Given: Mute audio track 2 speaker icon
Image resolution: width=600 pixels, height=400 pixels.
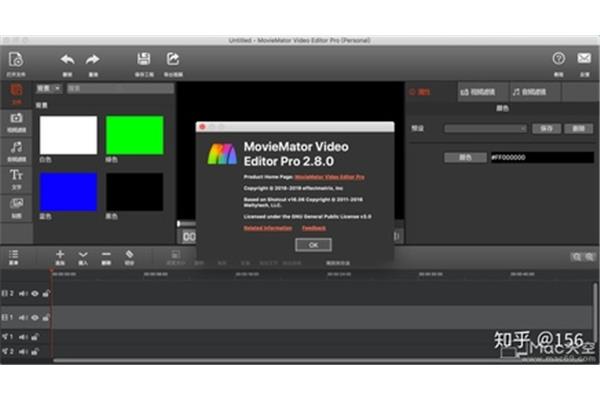Looking at the screenshot, I should pyautogui.click(x=23, y=351).
